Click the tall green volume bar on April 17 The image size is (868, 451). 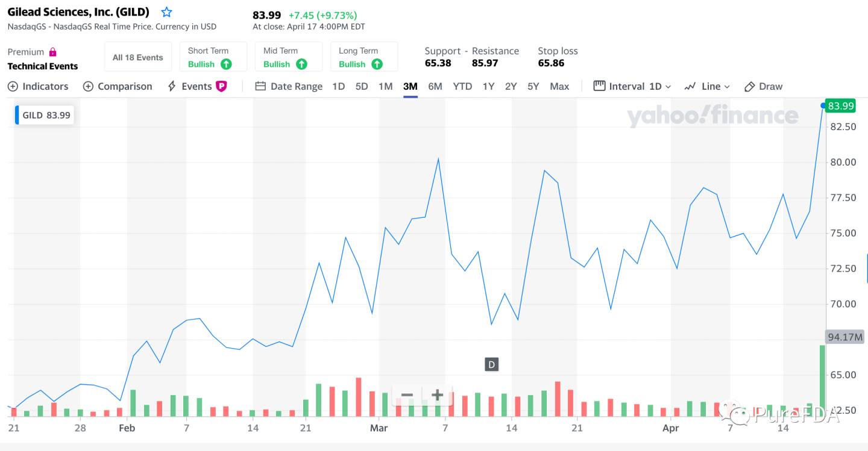coord(822,381)
